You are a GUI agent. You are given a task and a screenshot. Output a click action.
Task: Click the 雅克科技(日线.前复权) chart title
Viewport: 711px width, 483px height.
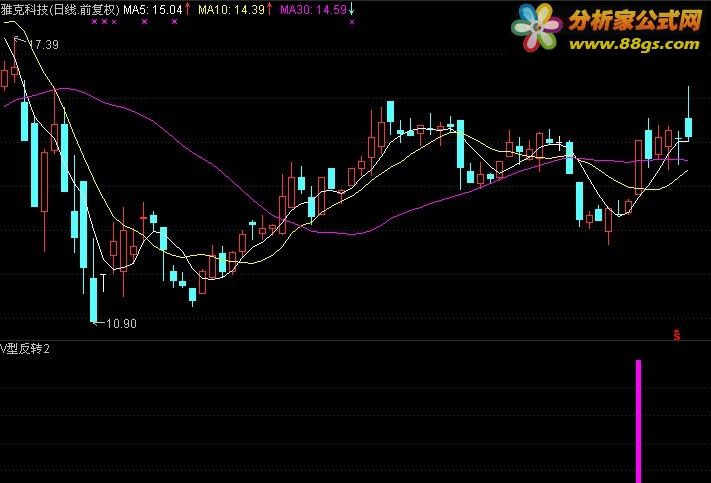[x=60, y=10]
